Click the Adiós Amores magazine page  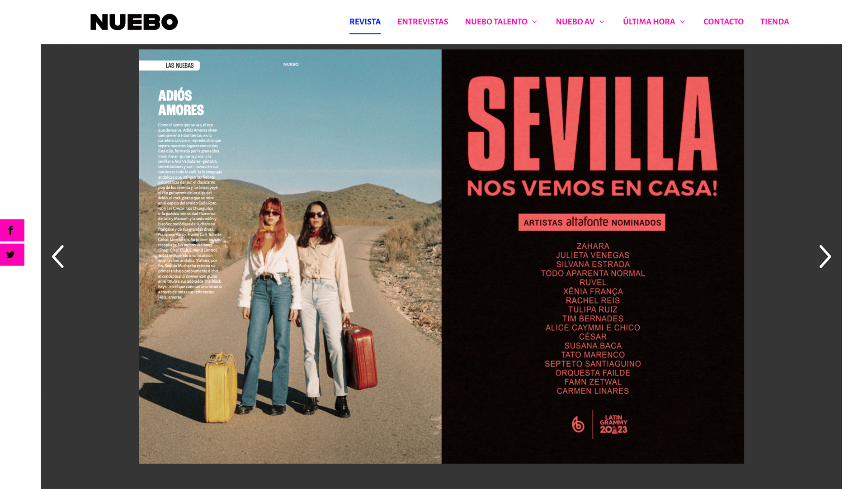coord(290,256)
